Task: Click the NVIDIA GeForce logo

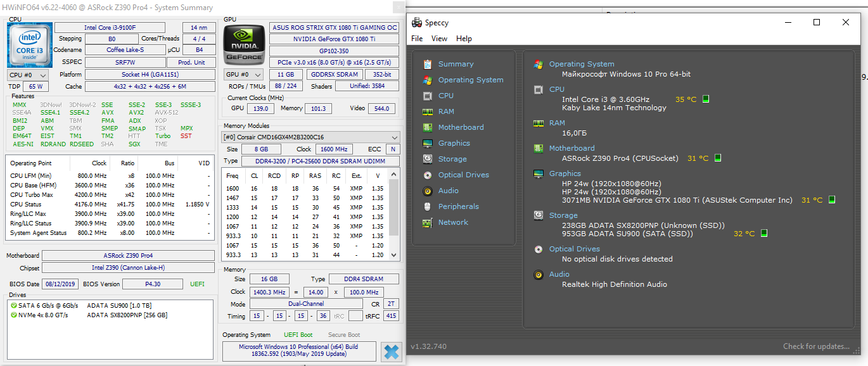Action: (244, 44)
